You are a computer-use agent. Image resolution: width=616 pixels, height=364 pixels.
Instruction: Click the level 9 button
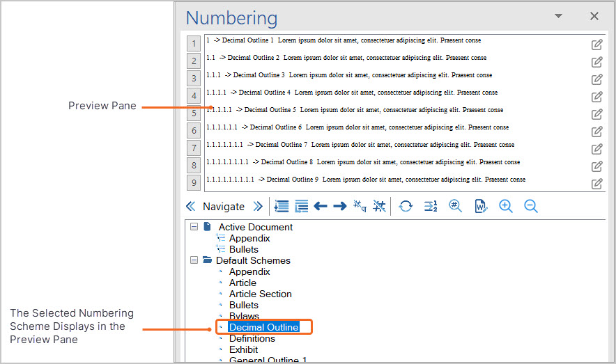tap(194, 182)
